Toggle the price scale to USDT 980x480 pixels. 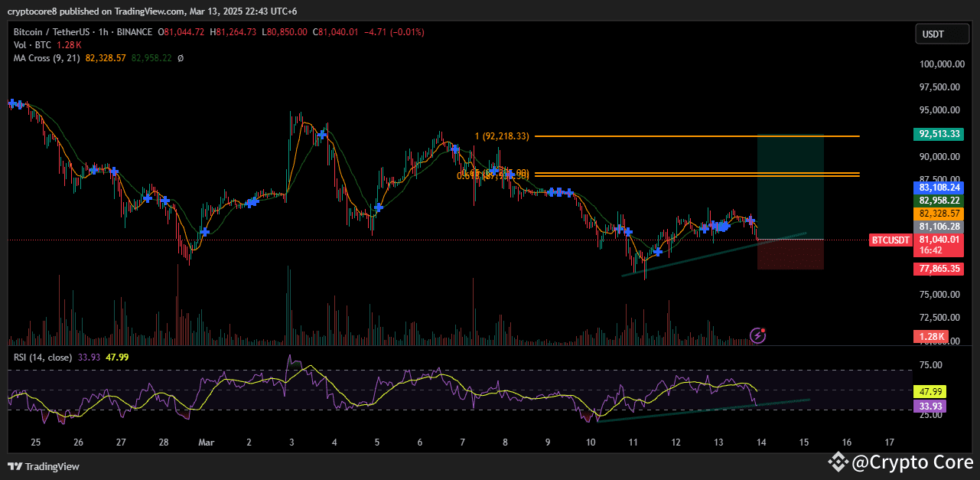(942, 33)
